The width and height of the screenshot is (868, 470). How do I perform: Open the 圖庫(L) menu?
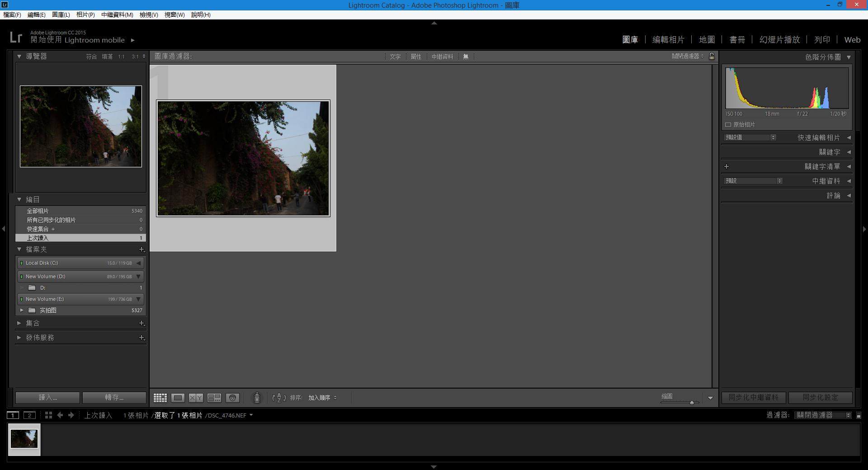pos(61,14)
